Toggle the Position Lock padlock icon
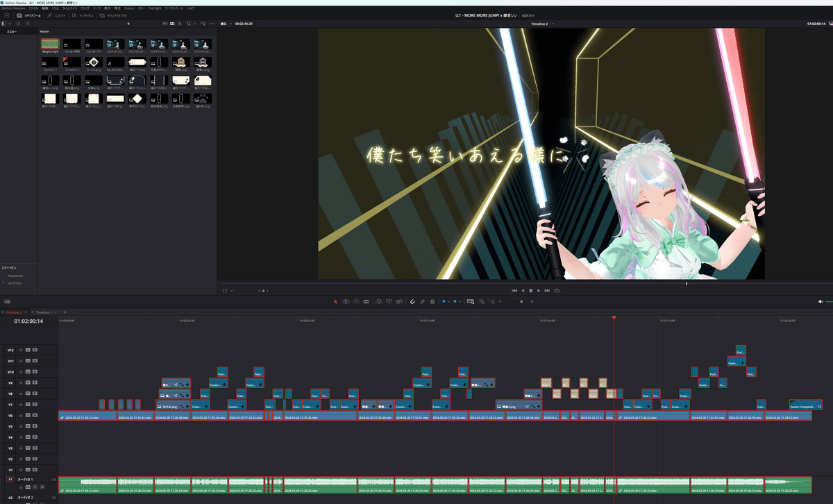Viewport: 833px width, 504px height. pos(432,302)
